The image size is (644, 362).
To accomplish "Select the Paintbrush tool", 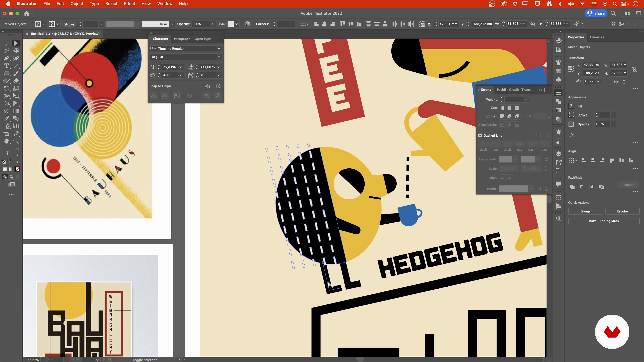I will tap(16, 73).
